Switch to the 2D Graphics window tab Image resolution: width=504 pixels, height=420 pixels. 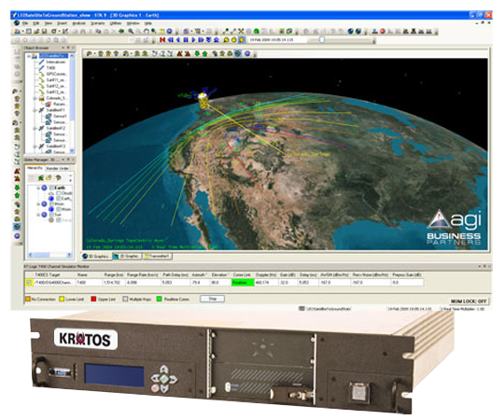(128, 256)
